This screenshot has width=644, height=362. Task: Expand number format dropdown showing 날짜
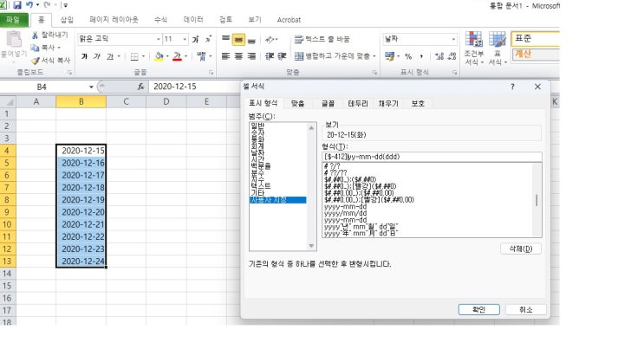point(453,39)
